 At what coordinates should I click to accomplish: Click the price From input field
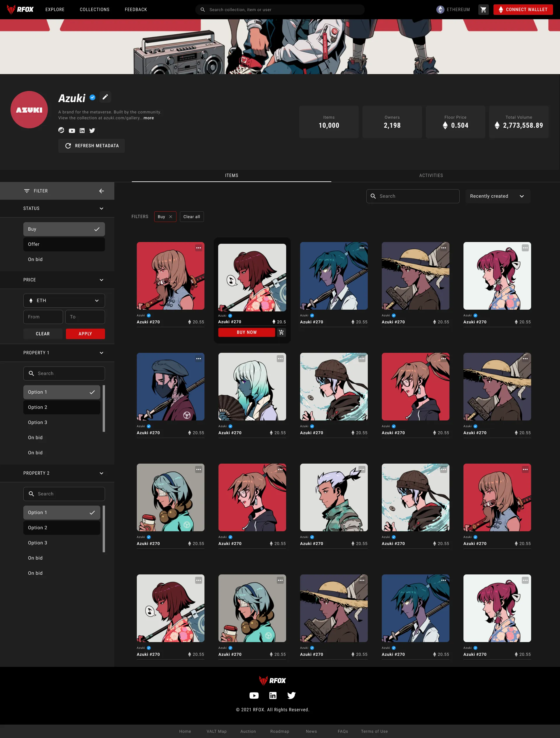tap(43, 317)
